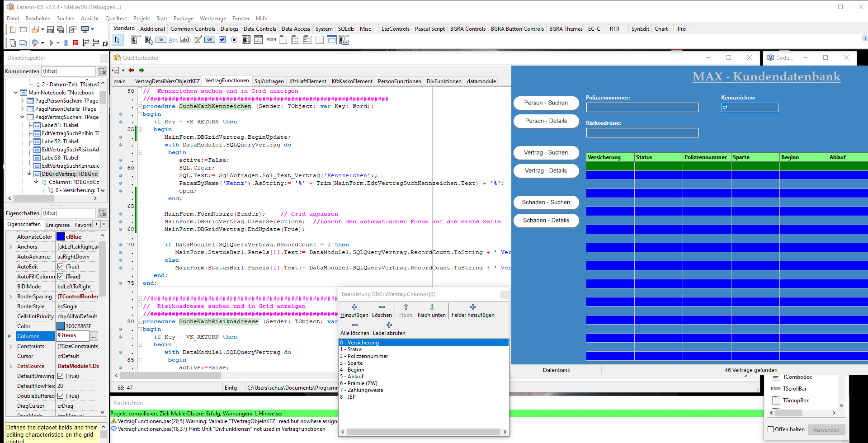Switch to the SqlAbfragen editor tab
Screen dimensions: 868x443
269,81
